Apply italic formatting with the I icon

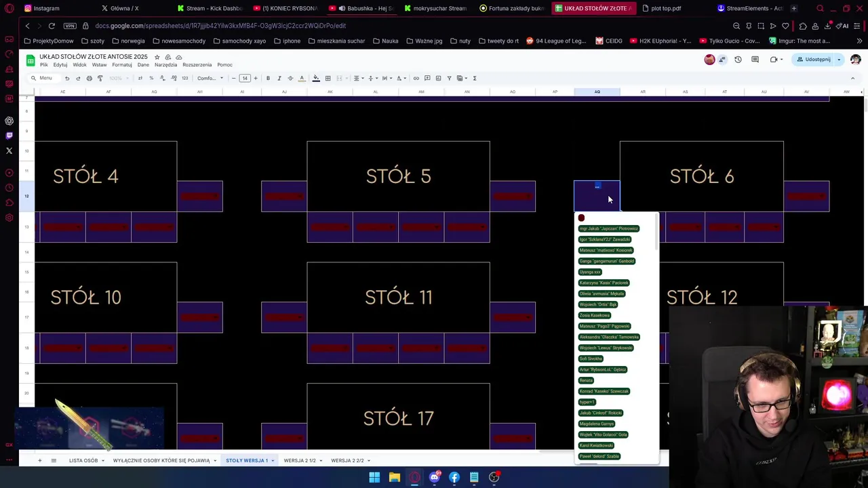pos(279,78)
